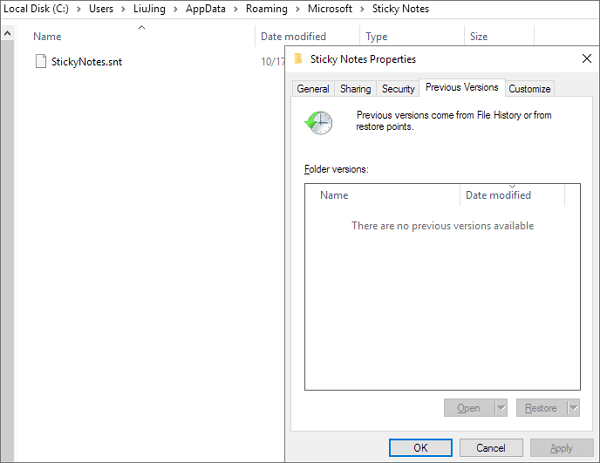This screenshot has height=463, width=600.
Task: Go to the Roaming folder breadcrumb
Action: click(266, 9)
